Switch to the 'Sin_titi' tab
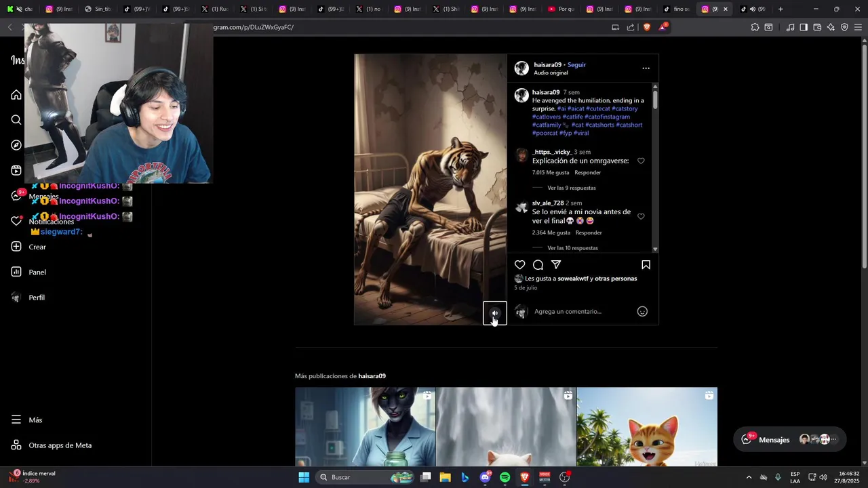 [98, 9]
